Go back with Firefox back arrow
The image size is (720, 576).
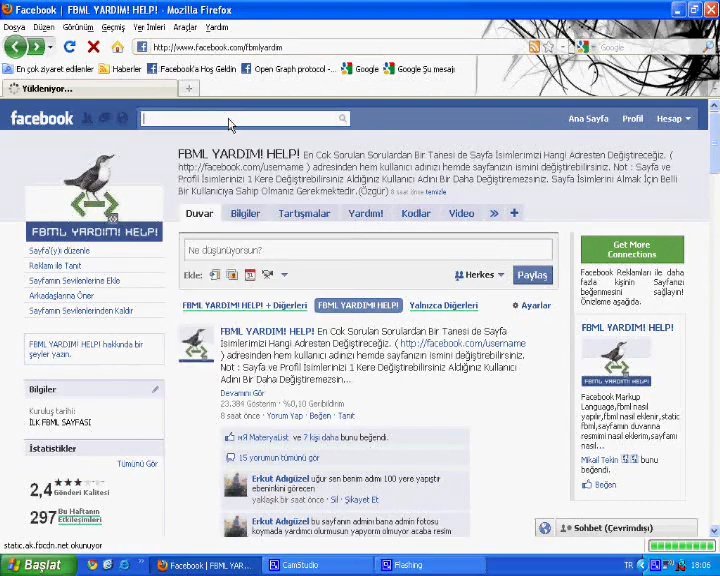point(15,46)
